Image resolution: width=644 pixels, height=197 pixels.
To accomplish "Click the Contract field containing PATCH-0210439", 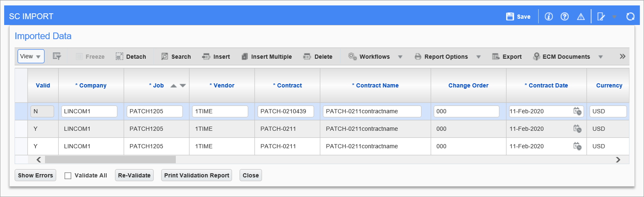I will point(286,111).
